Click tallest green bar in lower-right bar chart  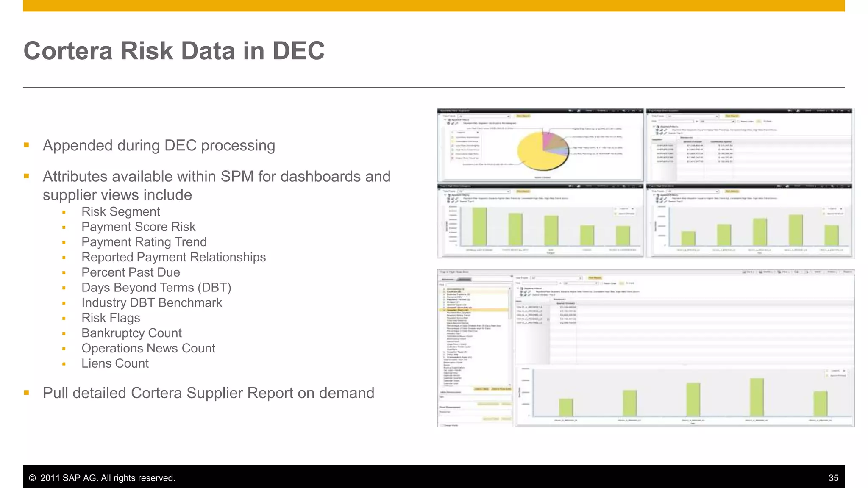click(796, 230)
